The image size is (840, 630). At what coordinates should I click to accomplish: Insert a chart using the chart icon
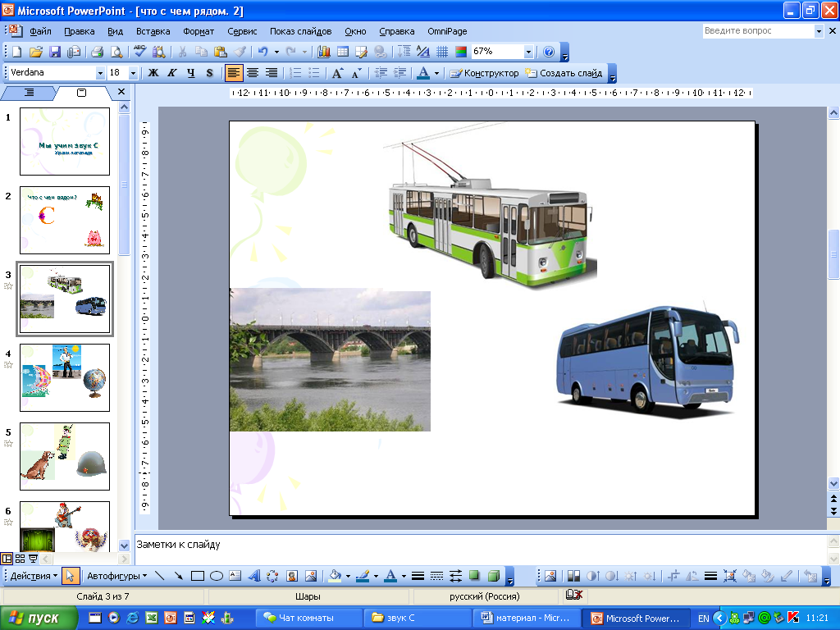click(x=324, y=52)
